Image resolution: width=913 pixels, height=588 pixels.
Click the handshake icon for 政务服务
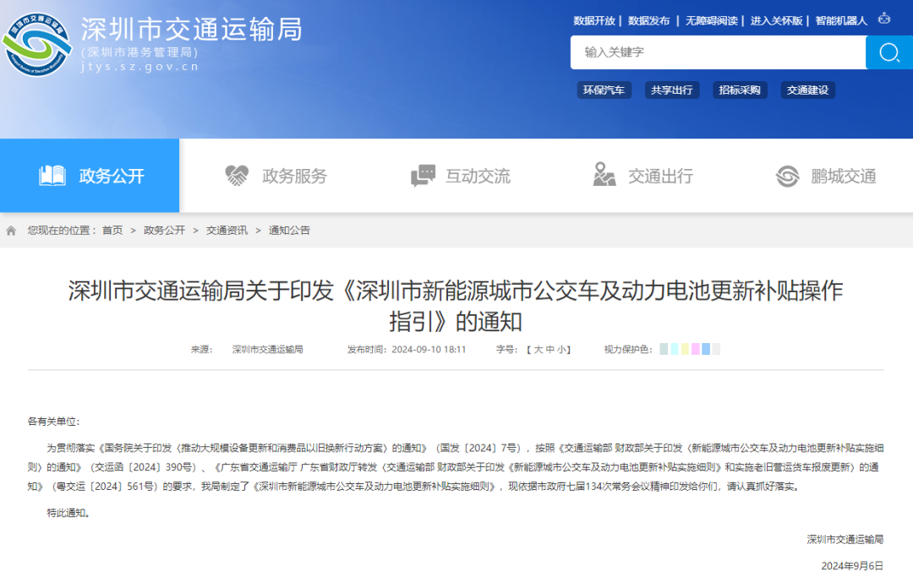tap(237, 175)
